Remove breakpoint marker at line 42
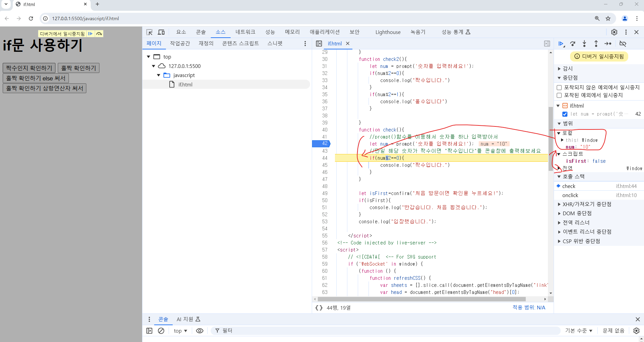 tap(321, 144)
